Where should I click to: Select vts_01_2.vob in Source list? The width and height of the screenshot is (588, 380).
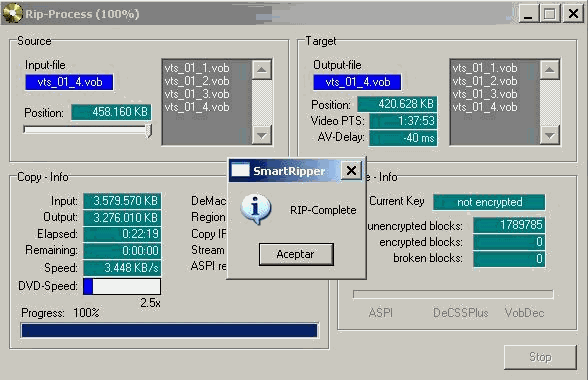[197, 81]
